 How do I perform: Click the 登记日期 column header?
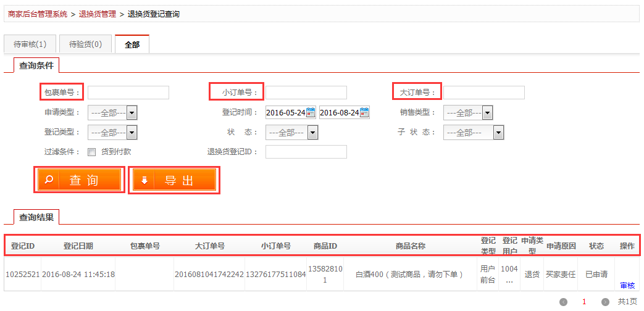coord(78,246)
